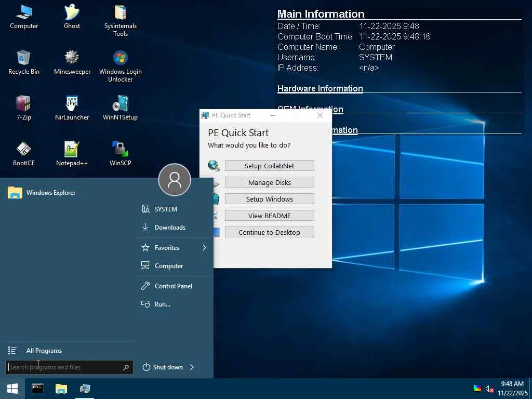Select the Recycle Bin icon
532x399 pixels.
click(24, 62)
